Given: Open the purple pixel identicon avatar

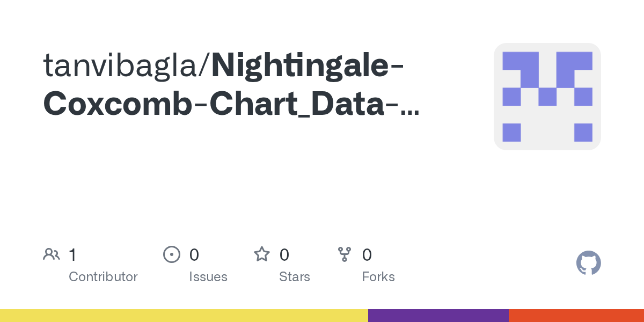Looking at the screenshot, I should click(x=547, y=97).
